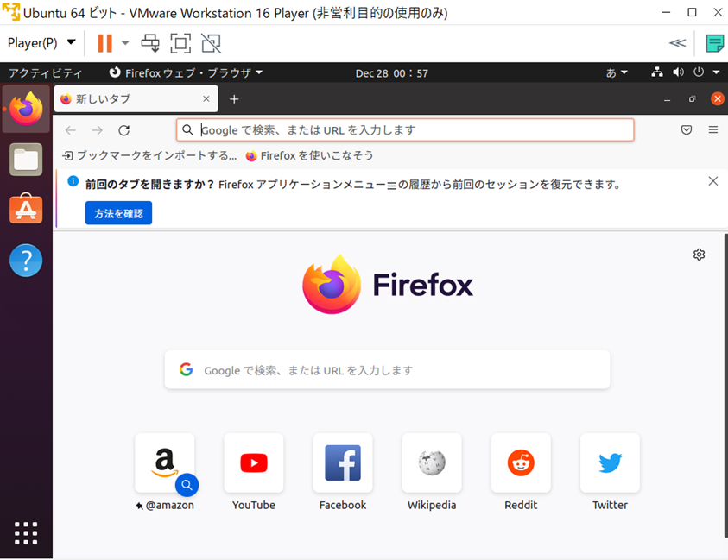Open the @amazon shortcut tile
Screen dimensions: 728x560
[165, 472]
